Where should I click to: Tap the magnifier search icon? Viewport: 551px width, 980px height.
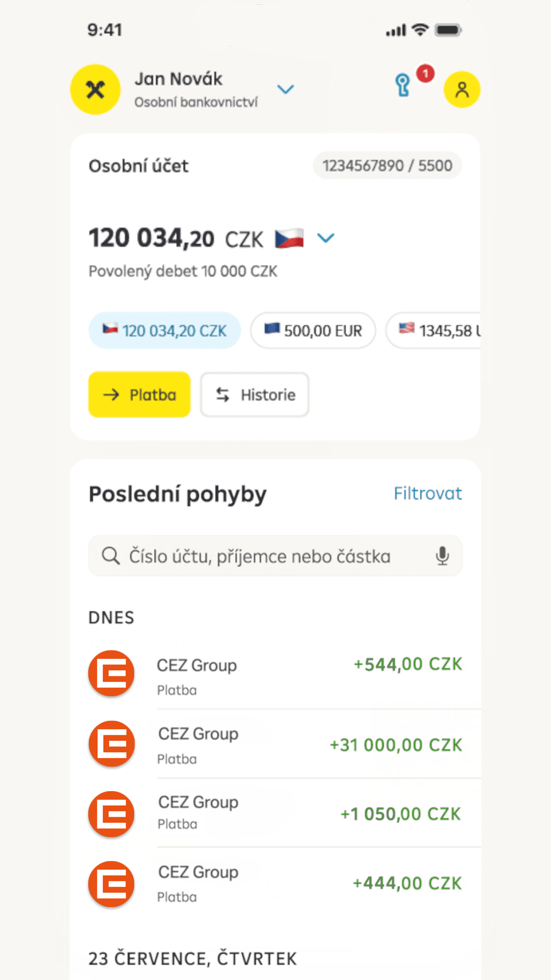tap(111, 556)
